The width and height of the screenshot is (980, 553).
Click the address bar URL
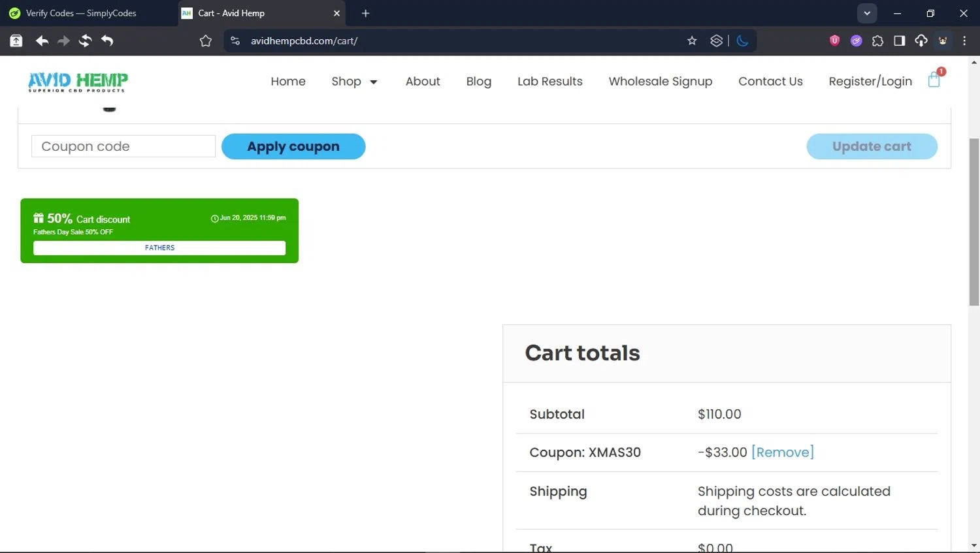click(304, 40)
